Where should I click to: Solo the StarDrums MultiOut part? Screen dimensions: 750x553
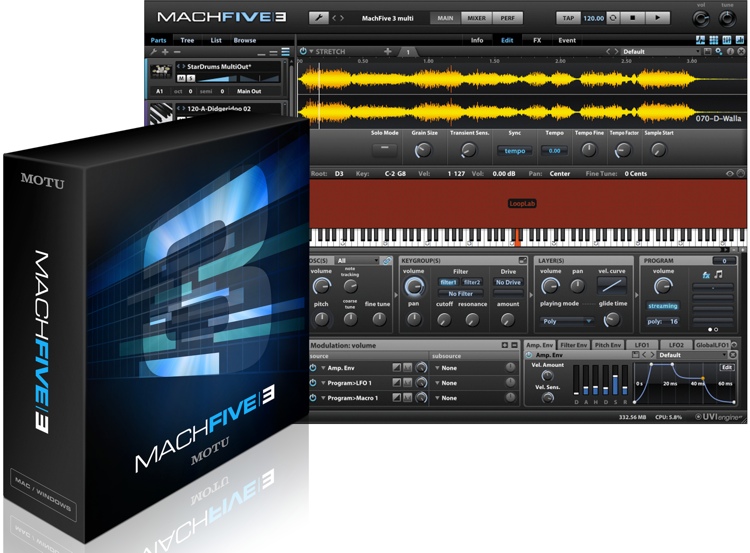[190, 78]
